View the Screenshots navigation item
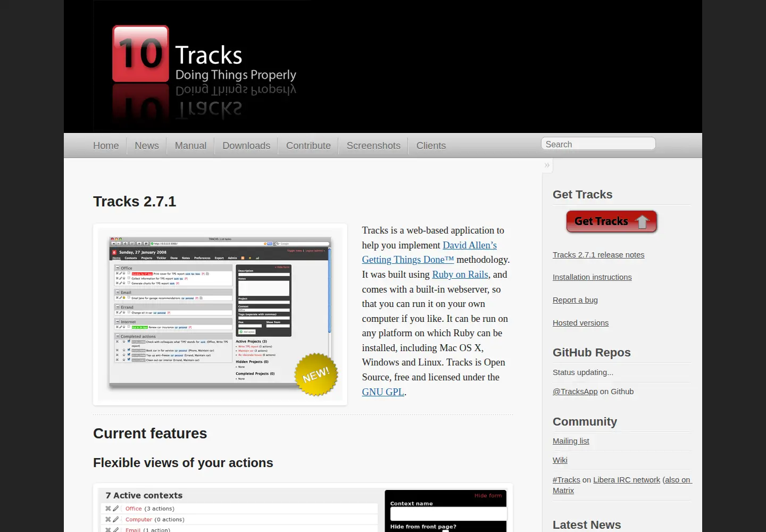 pyautogui.click(x=373, y=146)
